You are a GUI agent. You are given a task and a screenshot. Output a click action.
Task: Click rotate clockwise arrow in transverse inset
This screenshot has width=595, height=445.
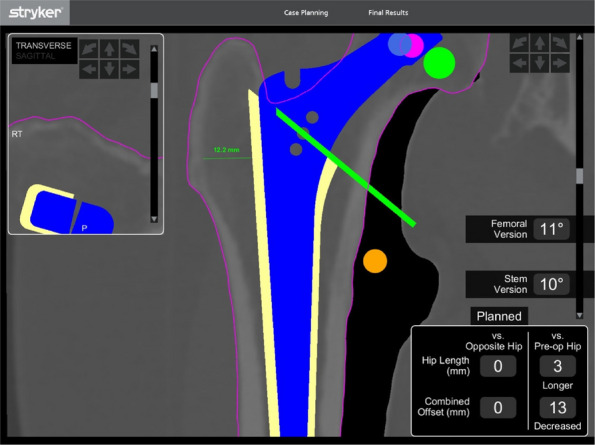[129, 49]
